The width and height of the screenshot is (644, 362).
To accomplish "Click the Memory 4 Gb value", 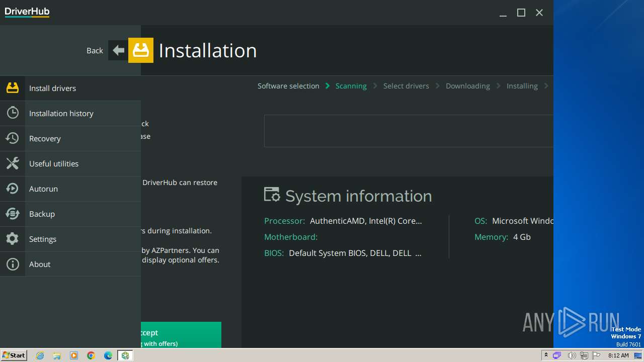I will 522,237.
